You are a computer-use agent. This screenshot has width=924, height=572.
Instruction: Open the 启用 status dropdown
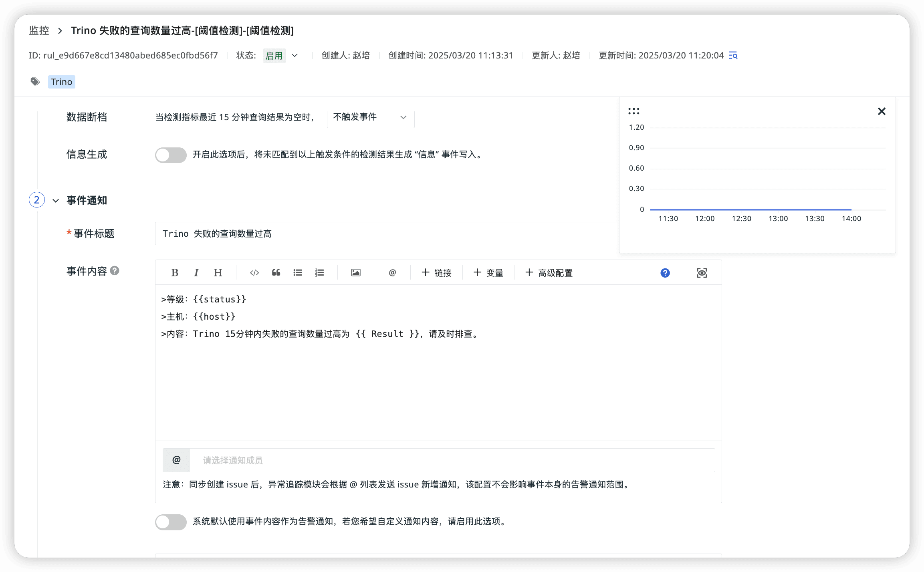(x=281, y=56)
